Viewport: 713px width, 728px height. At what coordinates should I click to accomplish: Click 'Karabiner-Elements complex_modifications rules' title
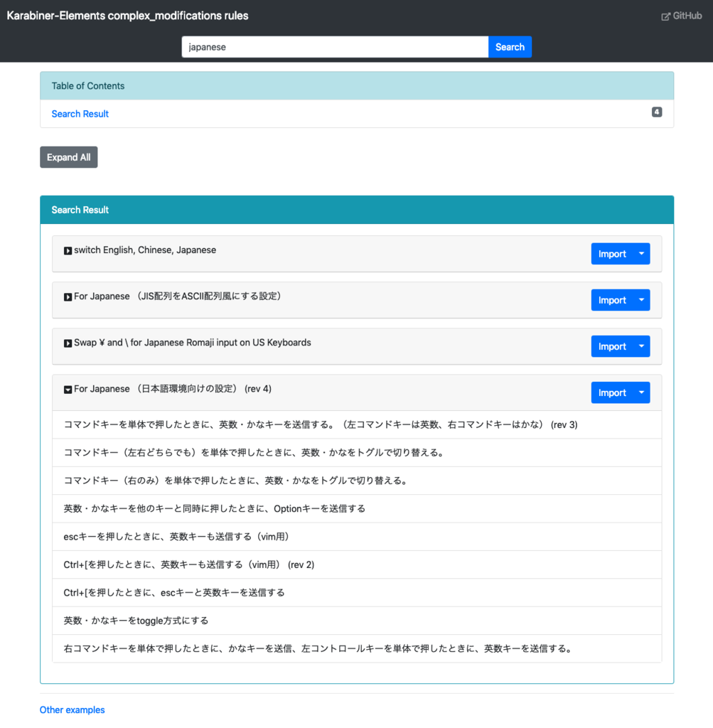point(128,16)
